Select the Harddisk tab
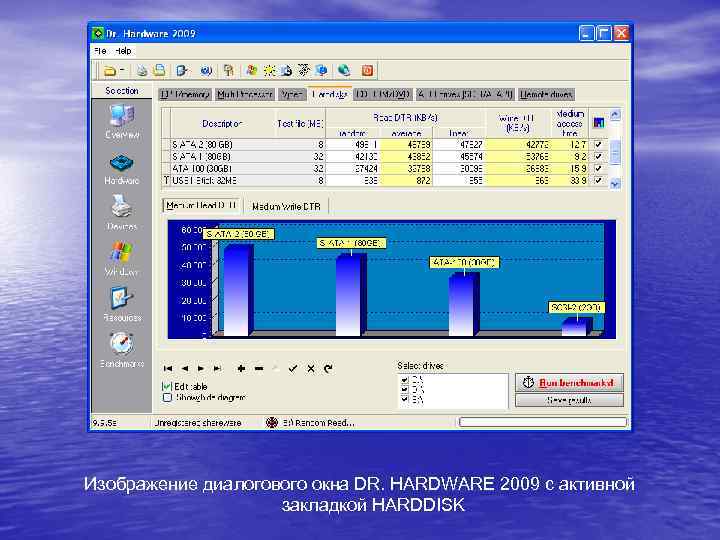 (x=330, y=94)
